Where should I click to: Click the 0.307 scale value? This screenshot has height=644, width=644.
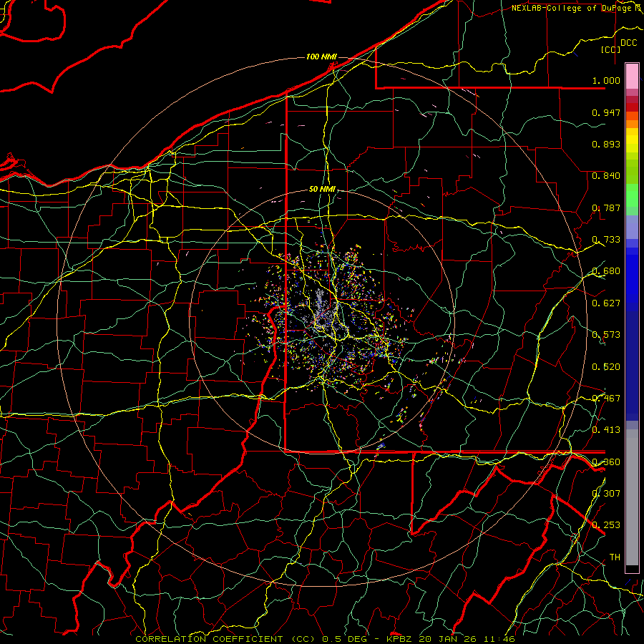click(606, 493)
